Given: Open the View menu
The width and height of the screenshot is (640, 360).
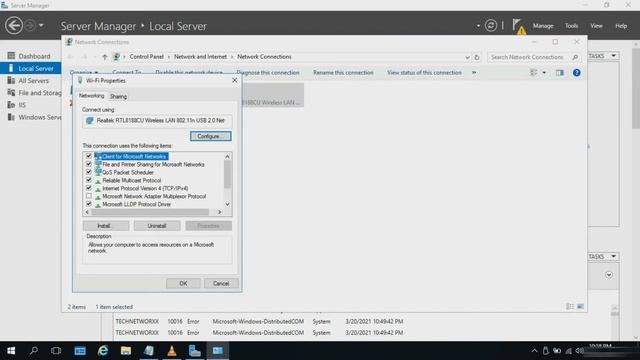Looking at the screenshot, I should [596, 26].
